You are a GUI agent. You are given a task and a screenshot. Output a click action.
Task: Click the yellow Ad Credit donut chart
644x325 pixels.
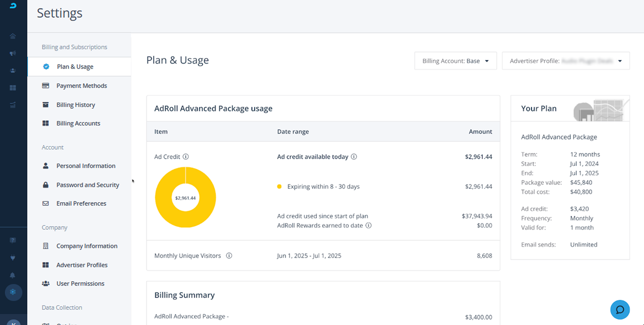click(x=186, y=197)
